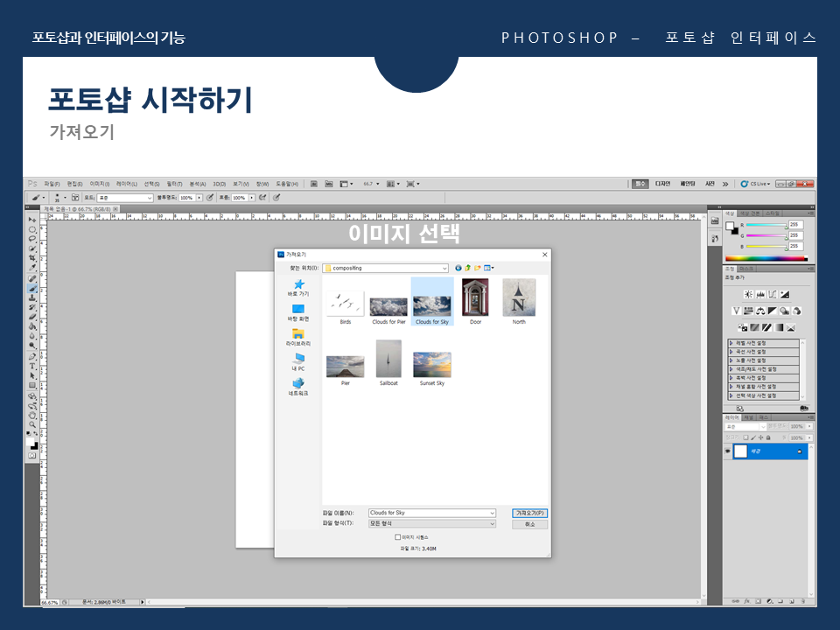
Task: Open the file name (파일 이름) dropdown
Action: click(x=492, y=513)
